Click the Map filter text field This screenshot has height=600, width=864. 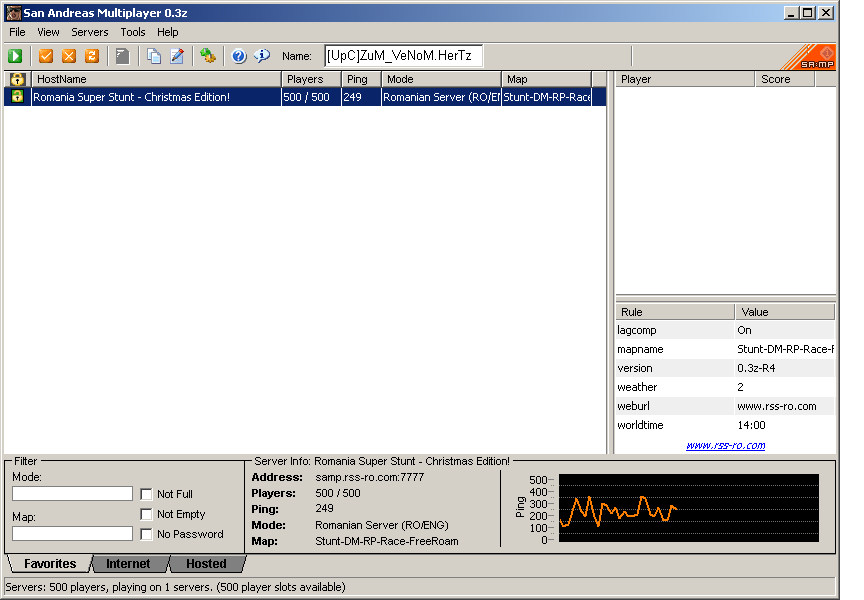point(72,533)
